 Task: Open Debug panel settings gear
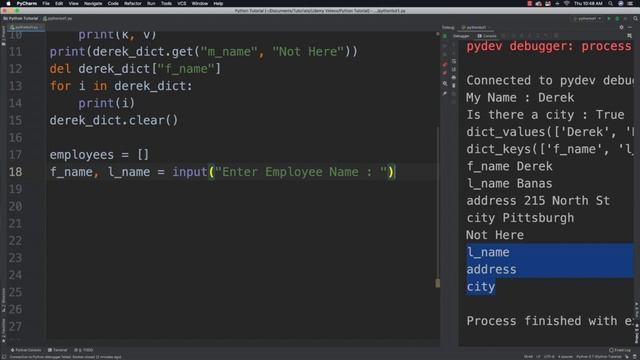coord(622,27)
